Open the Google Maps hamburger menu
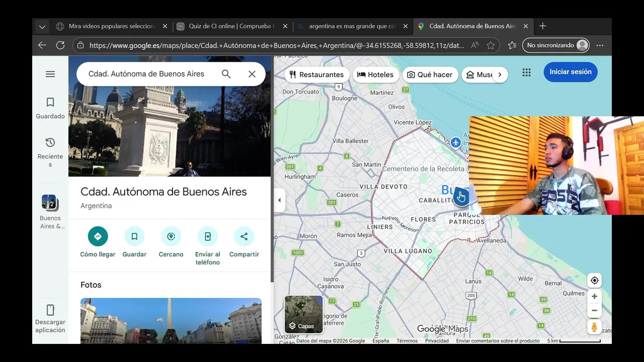This screenshot has height=362, width=644. point(50,74)
